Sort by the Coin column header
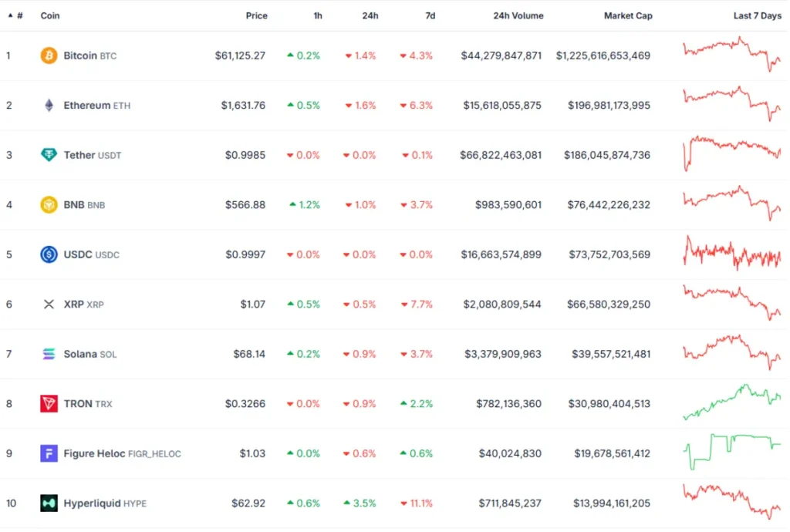Viewport: 790px width, 532px height. [x=50, y=15]
